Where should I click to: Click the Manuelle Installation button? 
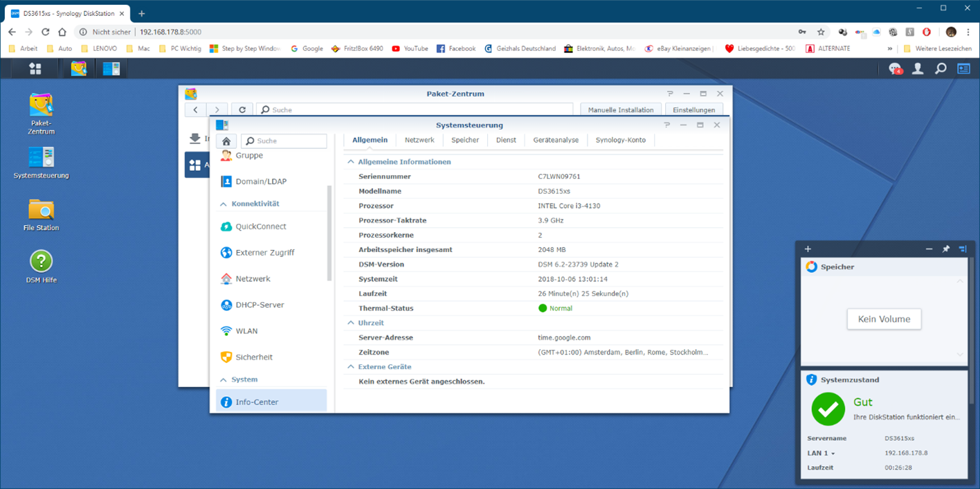[620, 109]
